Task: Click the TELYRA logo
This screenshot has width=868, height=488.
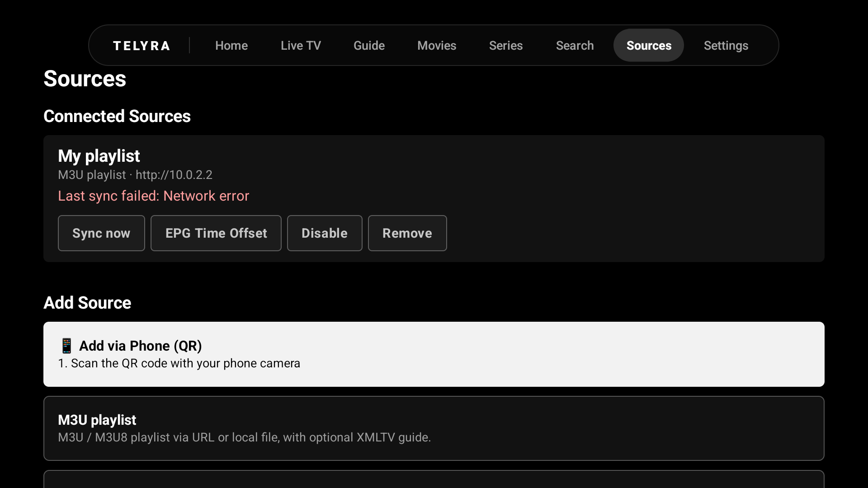Action: tap(141, 46)
